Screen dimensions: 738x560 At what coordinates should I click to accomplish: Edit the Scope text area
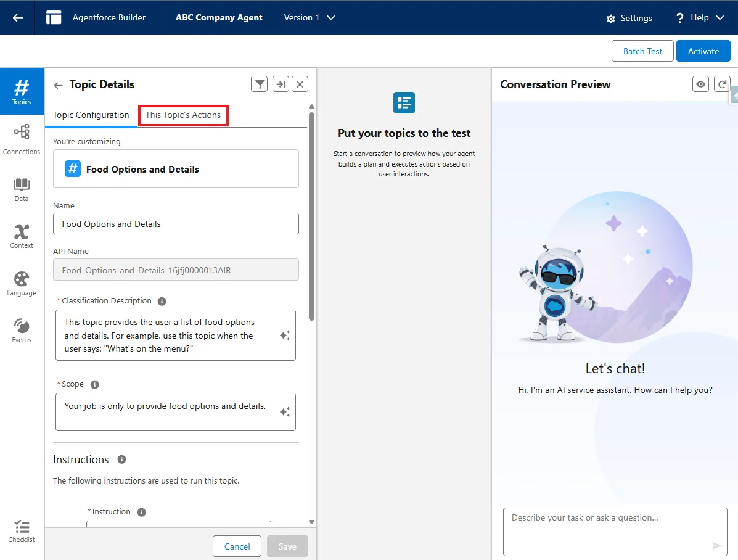click(176, 412)
